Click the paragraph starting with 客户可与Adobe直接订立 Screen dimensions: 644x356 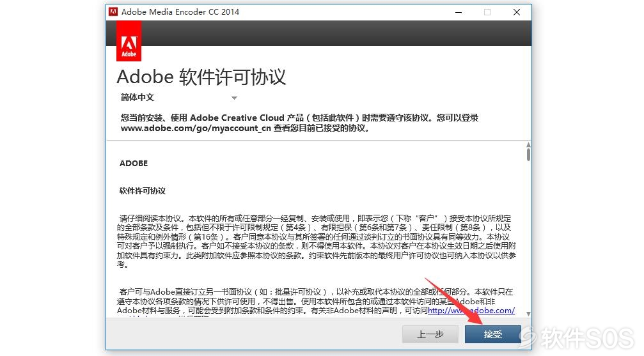click(x=315, y=302)
